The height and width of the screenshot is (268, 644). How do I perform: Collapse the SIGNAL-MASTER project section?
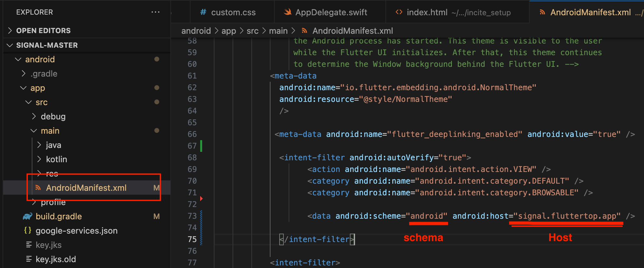[x=10, y=45]
